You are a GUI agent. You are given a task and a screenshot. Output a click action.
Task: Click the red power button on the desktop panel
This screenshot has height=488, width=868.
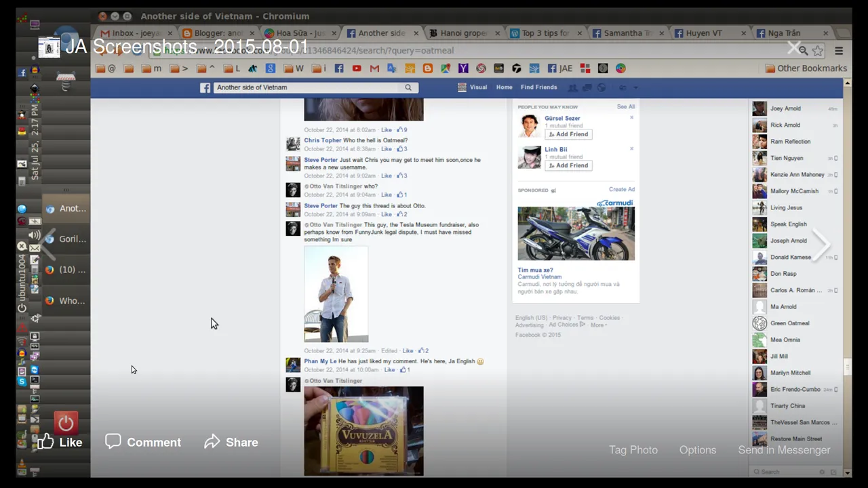pyautogui.click(x=66, y=424)
